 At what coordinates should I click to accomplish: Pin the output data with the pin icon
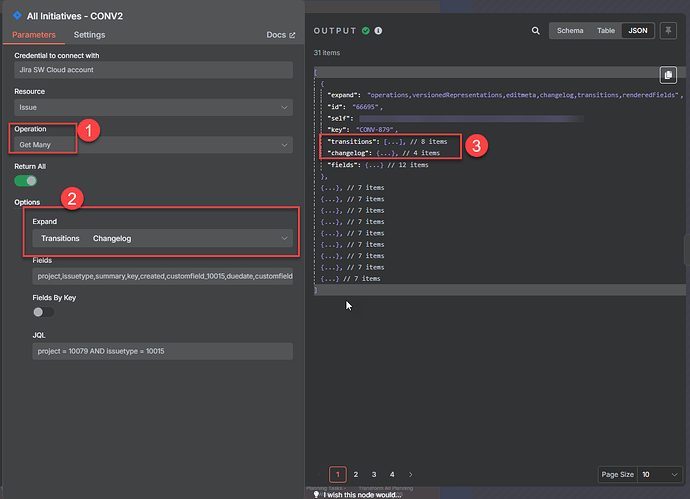point(668,31)
